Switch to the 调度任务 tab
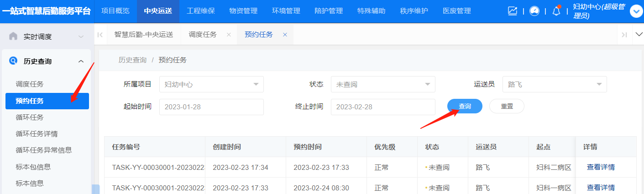This screenshot has height=194, width=644. [203, 35]
